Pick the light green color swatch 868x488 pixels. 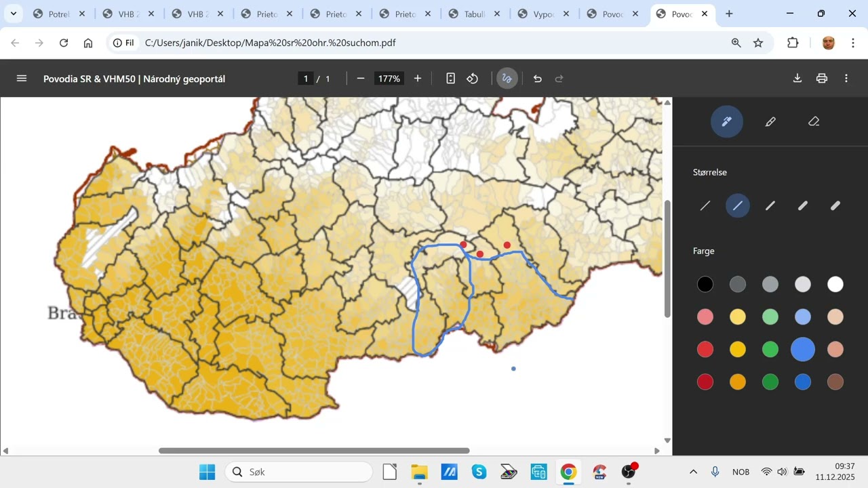pos(770,317)
